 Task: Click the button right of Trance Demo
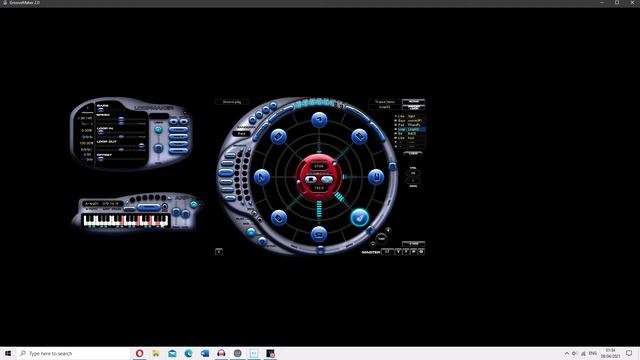[413, 101]
